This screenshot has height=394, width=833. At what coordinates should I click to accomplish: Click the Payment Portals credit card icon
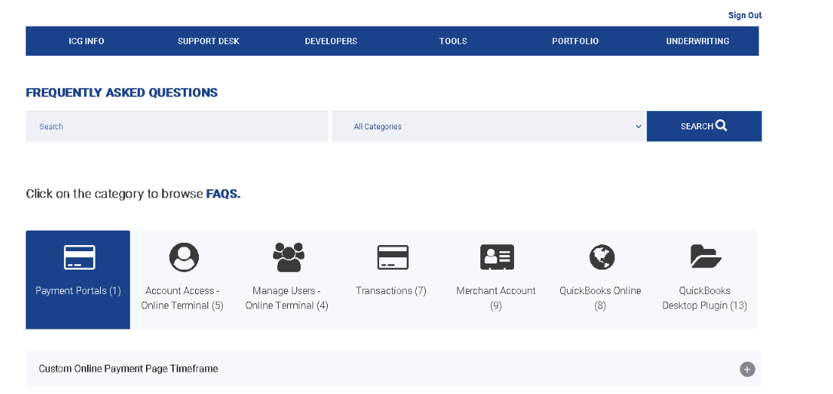[x=79, y=258]
